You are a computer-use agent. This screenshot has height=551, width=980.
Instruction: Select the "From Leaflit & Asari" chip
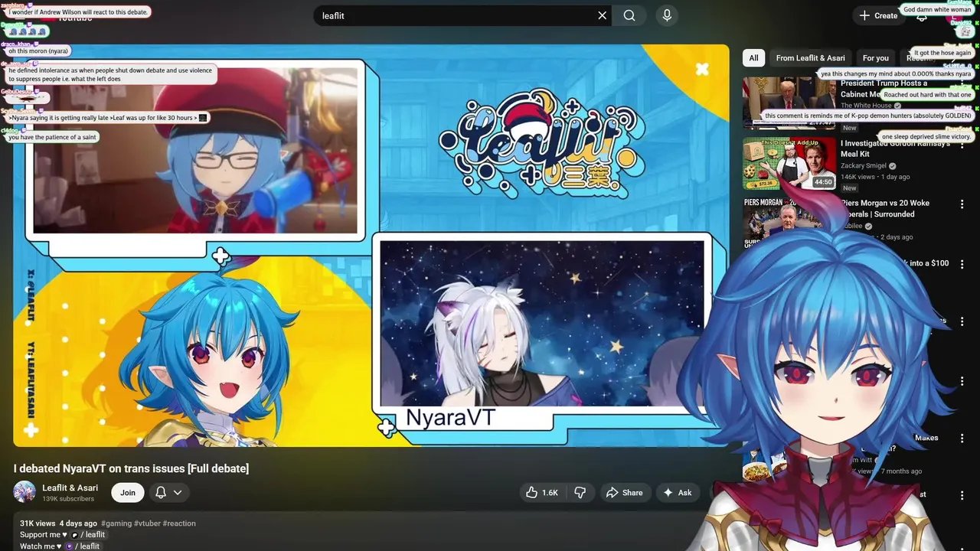[810, 58]
